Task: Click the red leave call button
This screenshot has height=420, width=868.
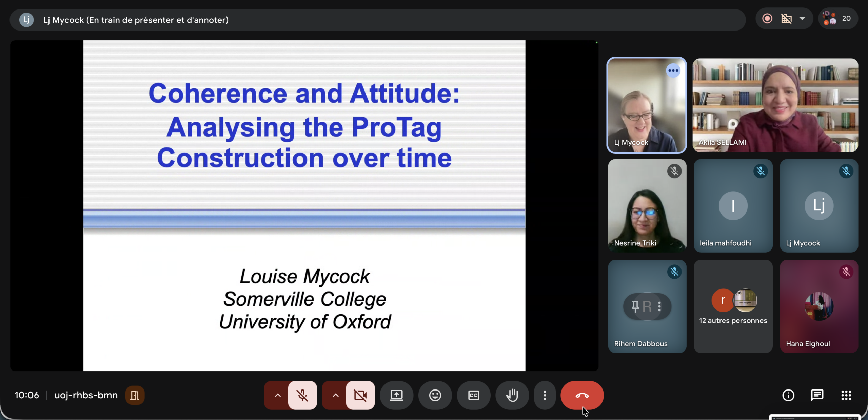Action: (x=582, y=395)
